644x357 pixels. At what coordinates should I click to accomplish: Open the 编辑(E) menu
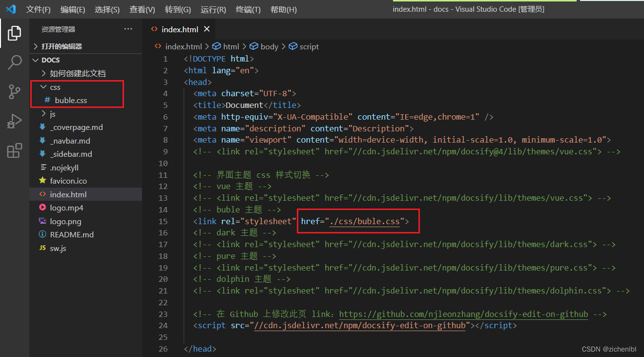pos(73,9)
